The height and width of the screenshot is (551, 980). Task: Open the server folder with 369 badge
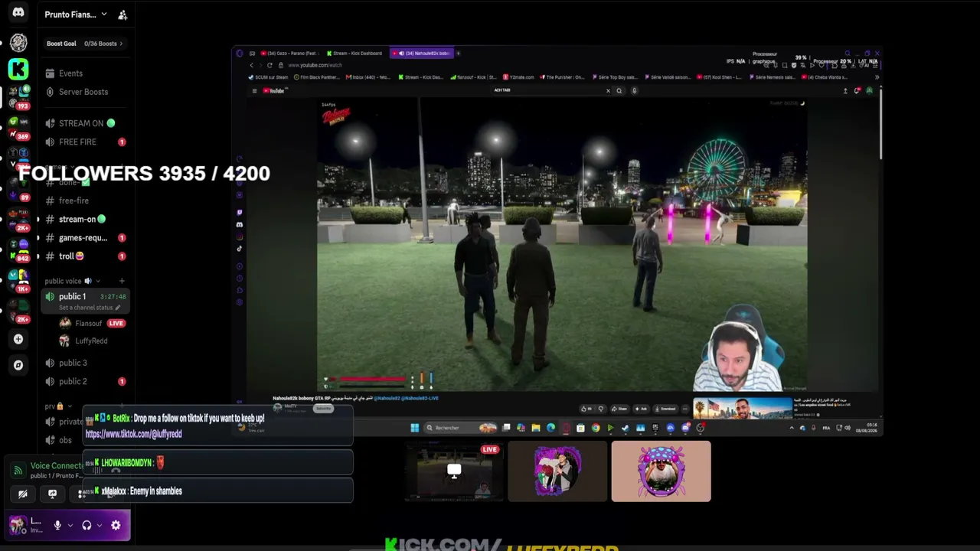tap(18, 128)
